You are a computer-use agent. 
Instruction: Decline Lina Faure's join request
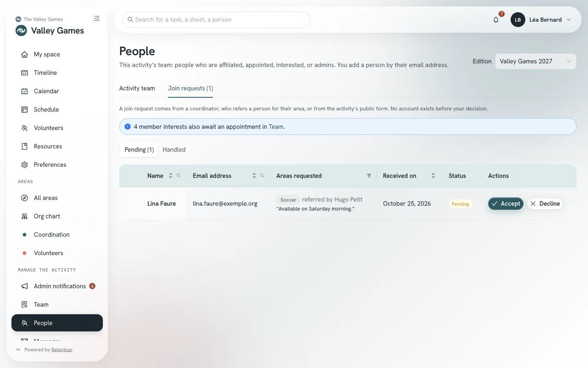coord(545,204)
